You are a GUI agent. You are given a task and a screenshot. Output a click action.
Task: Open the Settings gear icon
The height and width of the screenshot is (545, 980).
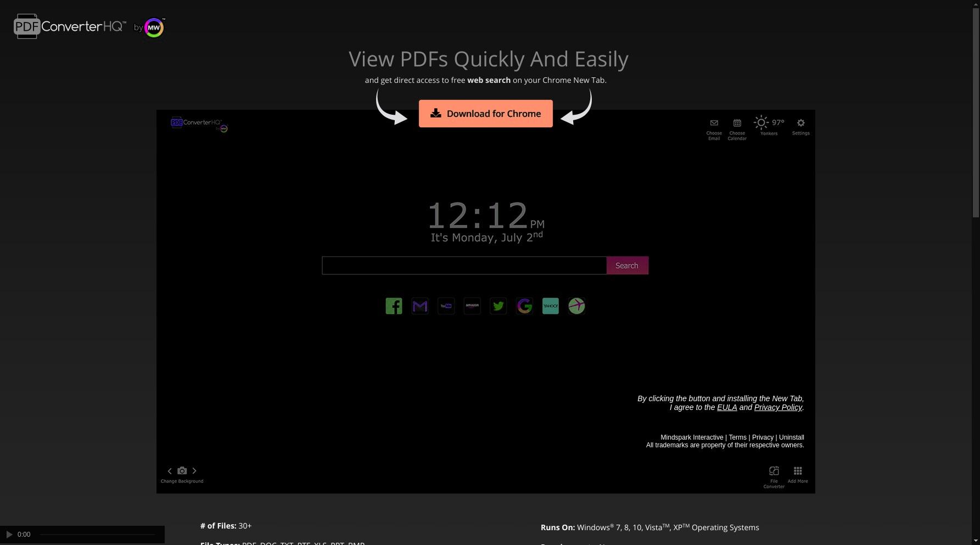800,123
